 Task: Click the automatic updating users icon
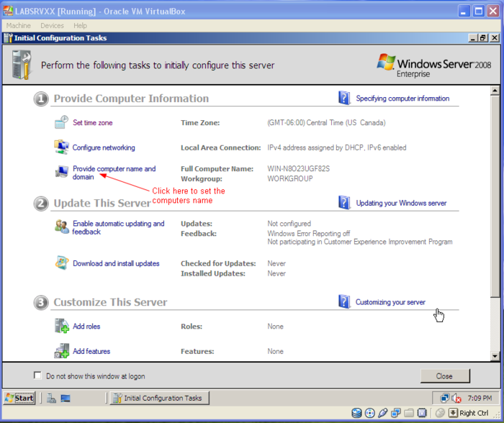(61, 227)
